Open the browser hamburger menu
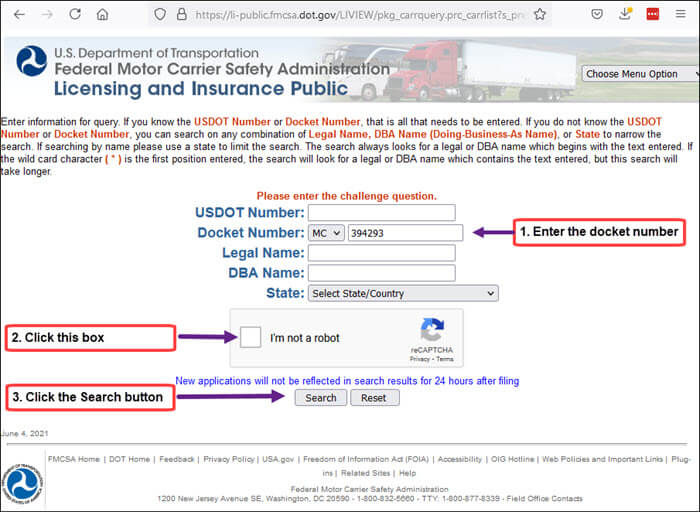Screen dimensions: 700x512 pos(680,14)
